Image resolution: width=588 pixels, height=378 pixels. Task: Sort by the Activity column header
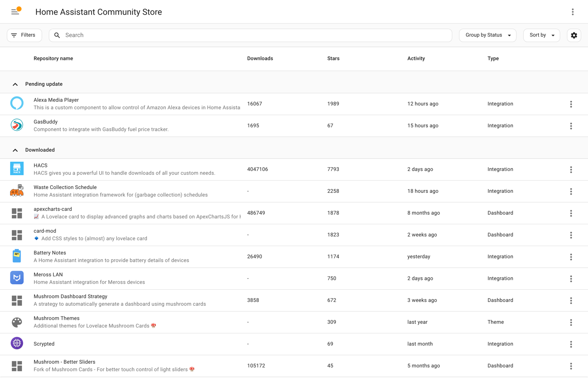(x=416, y=58)
